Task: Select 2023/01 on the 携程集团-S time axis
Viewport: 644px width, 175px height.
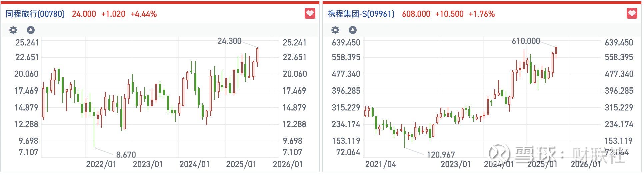Action: (456, 164)
